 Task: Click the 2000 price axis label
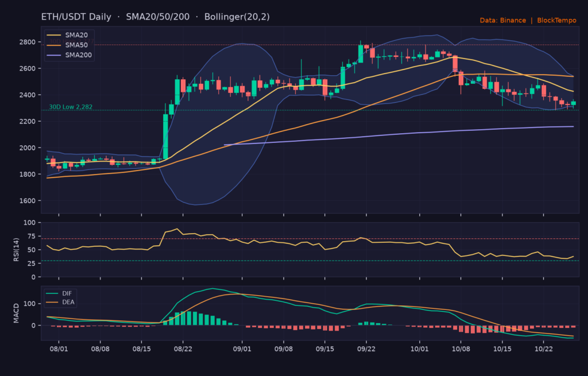[28, 148]
